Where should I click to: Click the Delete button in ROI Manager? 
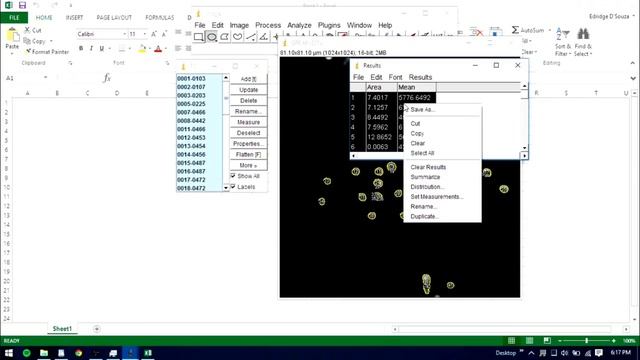point(249,100)
